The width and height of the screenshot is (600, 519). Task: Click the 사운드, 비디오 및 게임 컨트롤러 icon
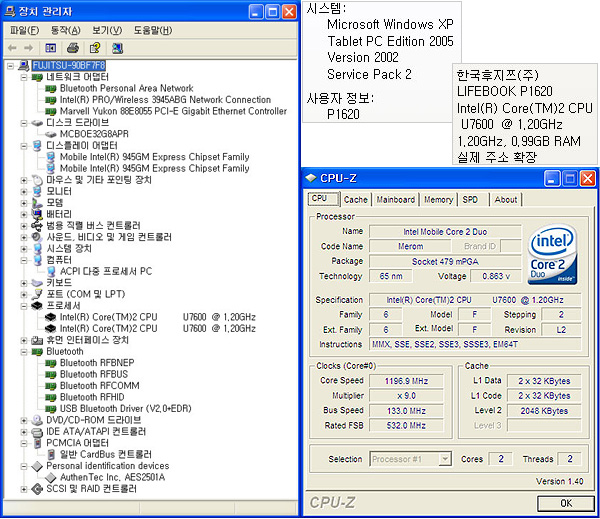(37, 237)
